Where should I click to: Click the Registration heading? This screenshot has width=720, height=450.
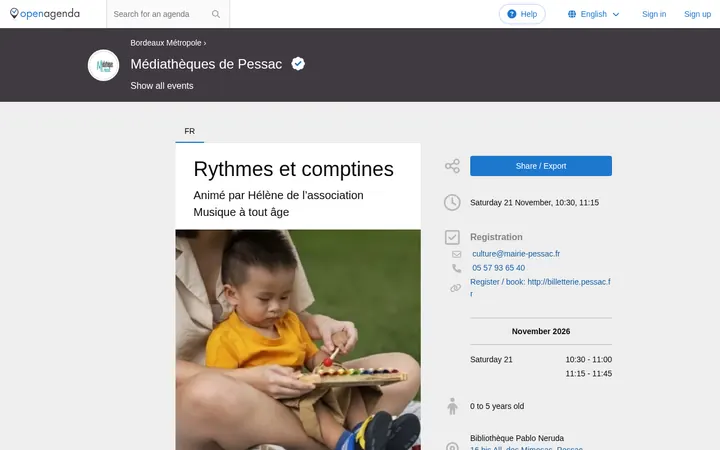(x=496, y=237)
